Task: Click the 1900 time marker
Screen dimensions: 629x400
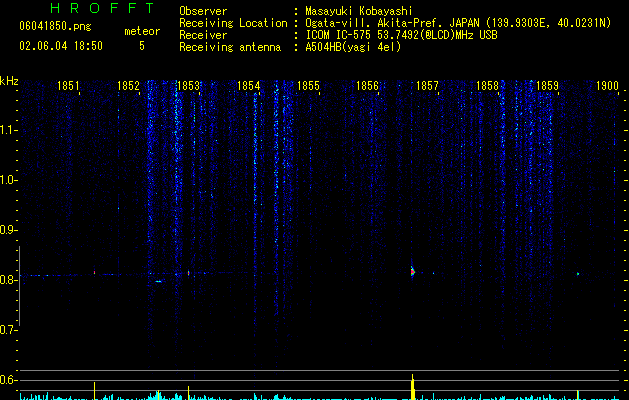Action: coord(607,86)
